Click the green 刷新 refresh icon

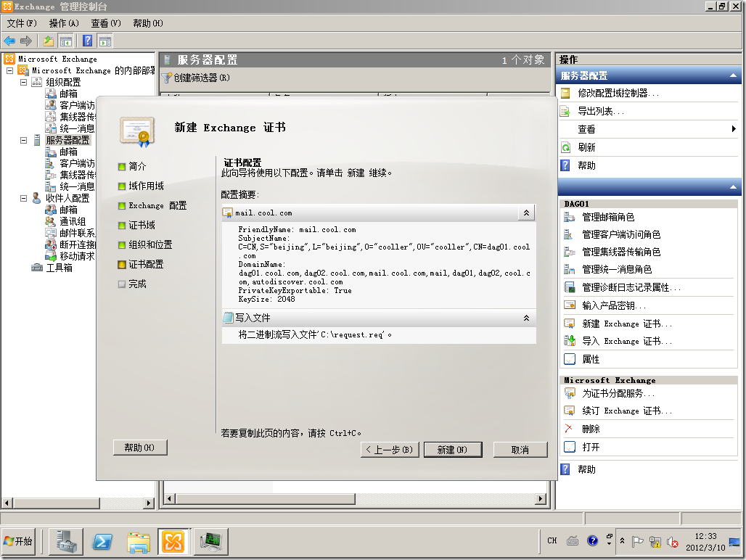567,147
